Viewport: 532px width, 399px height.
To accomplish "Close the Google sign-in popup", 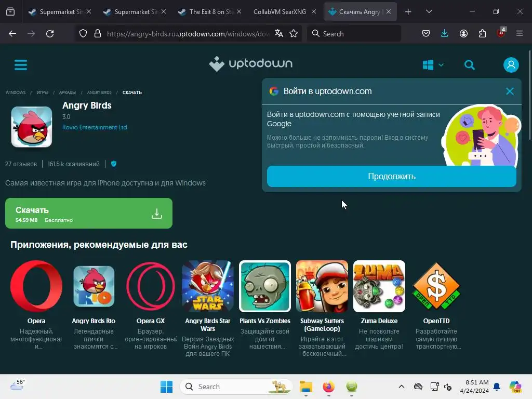I will click(510, 91).
